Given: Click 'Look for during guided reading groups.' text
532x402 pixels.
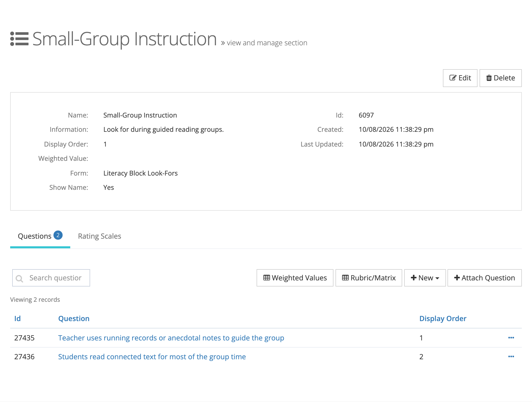Looking at the screenshot, I should 163,130.
